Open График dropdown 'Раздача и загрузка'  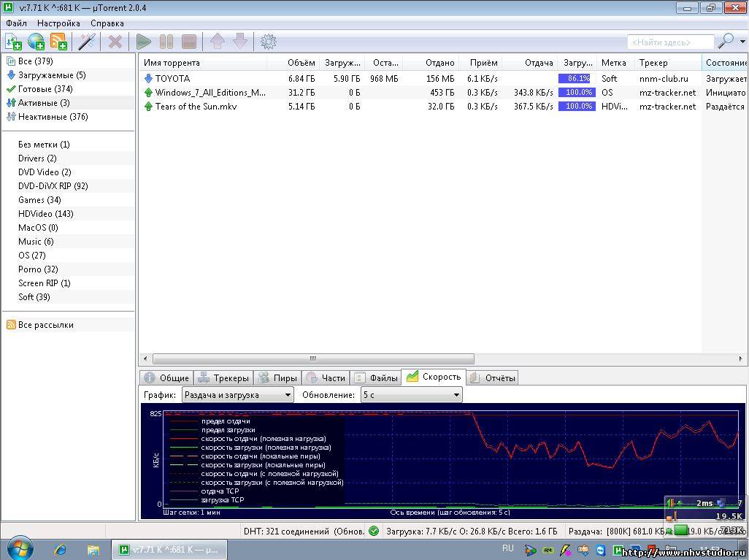tap(238, 395)
